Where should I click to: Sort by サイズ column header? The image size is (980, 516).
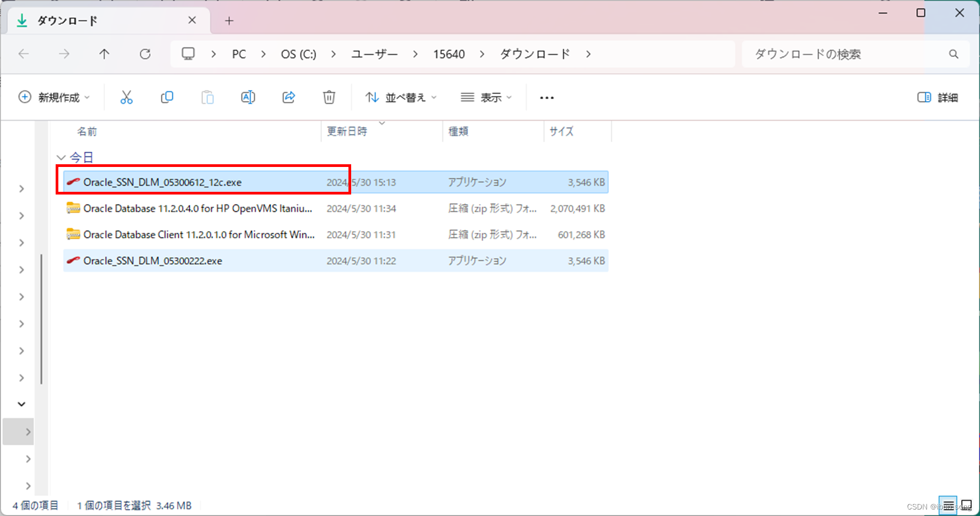pos(561,131)
